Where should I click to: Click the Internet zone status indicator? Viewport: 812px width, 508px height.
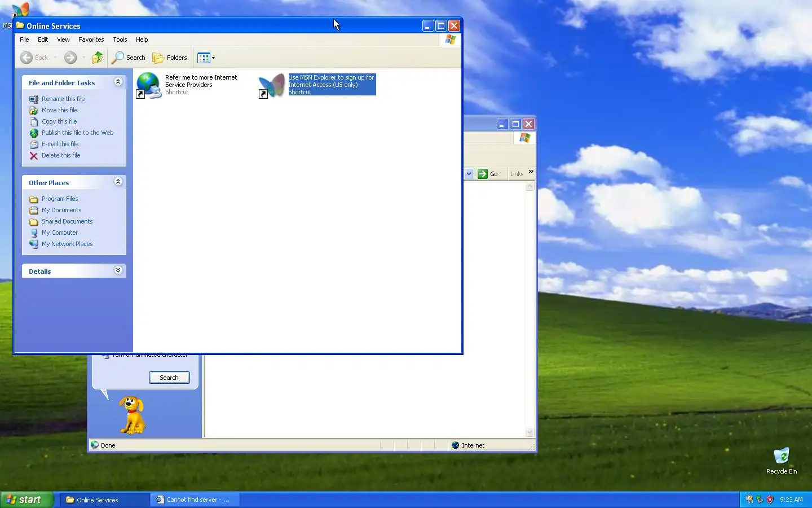coord(468,445)
